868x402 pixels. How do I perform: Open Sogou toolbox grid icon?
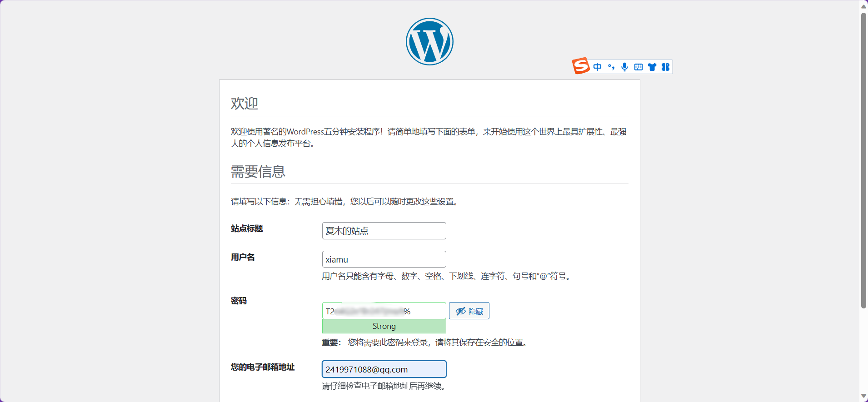666,67
